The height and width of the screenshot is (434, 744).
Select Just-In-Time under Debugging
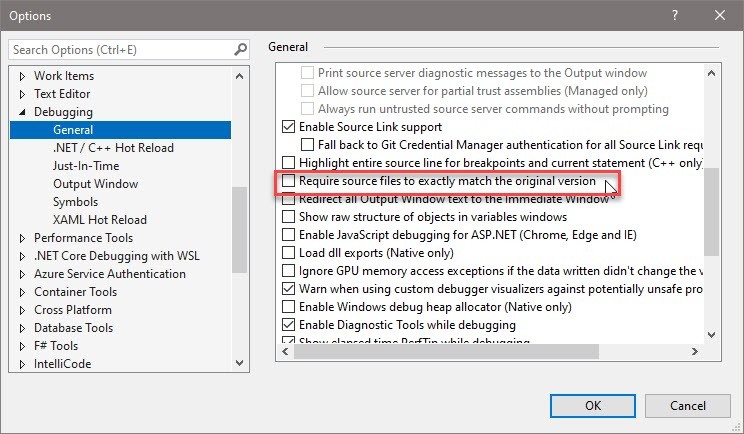(x=86, y=166)
